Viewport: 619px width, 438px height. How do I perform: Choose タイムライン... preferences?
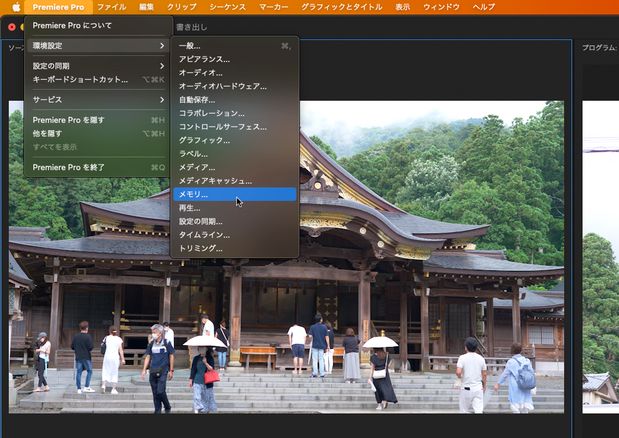point(205,234)
